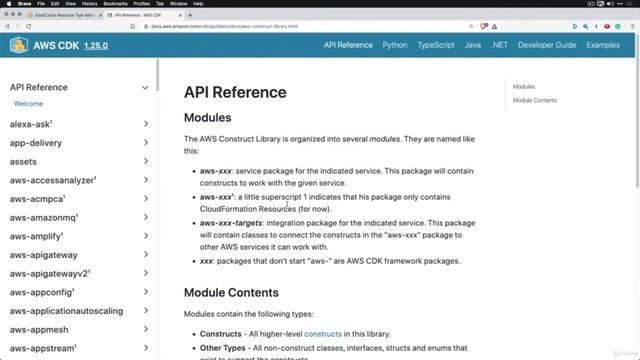The image size is (640, 360).
Task: Click the 1.25.0 version link
Action: pos(96,45)
